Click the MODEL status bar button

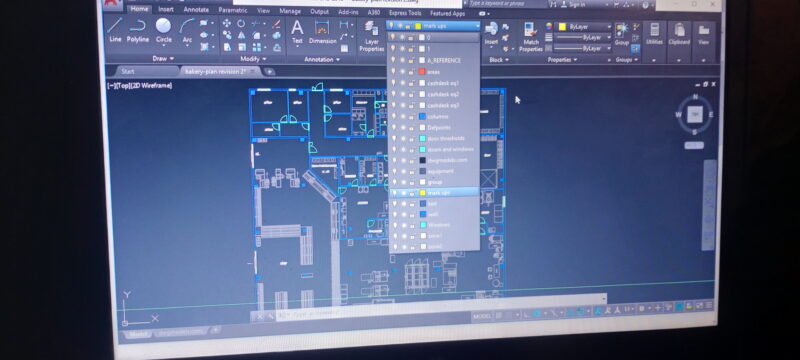(x=482, y=317)
